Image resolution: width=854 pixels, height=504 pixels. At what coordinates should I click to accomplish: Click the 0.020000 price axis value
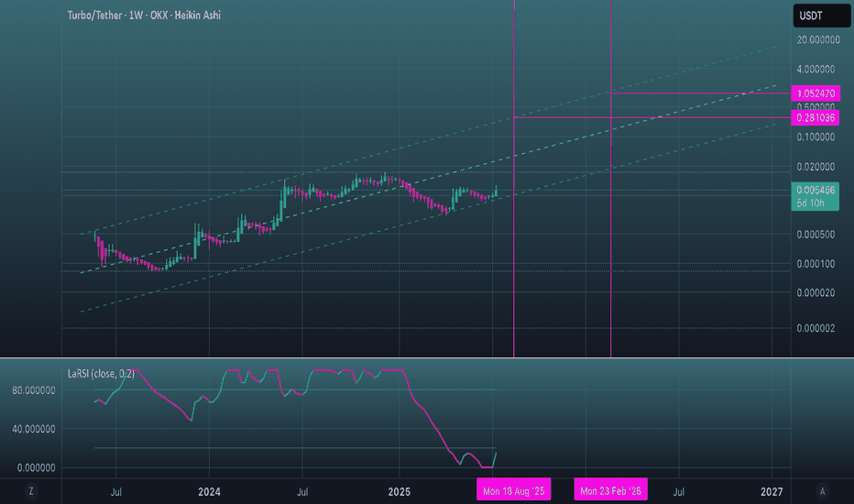click(x=816, y=167)
